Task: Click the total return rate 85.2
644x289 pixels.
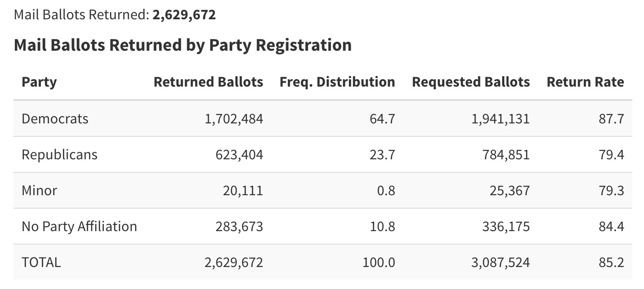Action: [612, 262]
